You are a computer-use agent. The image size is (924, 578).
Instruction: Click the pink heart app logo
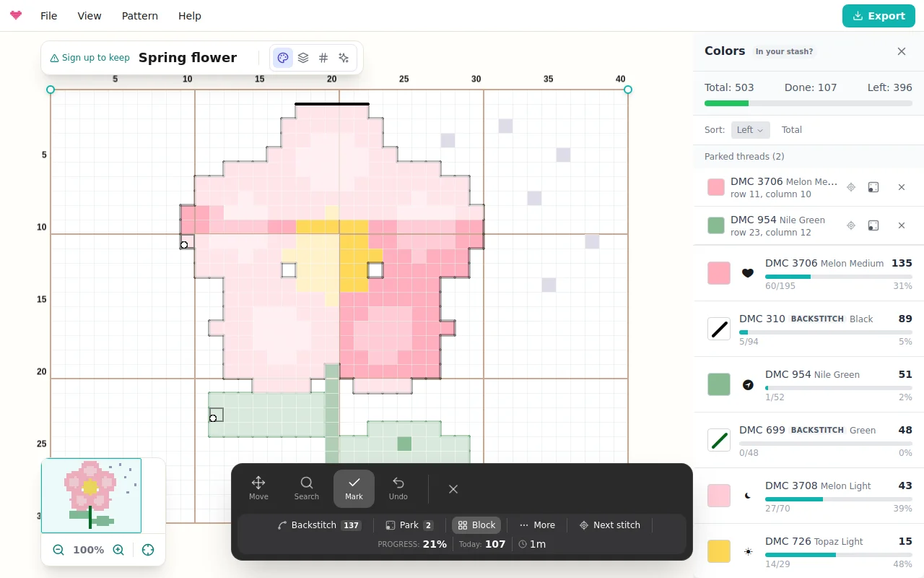[x=16, y=15]
